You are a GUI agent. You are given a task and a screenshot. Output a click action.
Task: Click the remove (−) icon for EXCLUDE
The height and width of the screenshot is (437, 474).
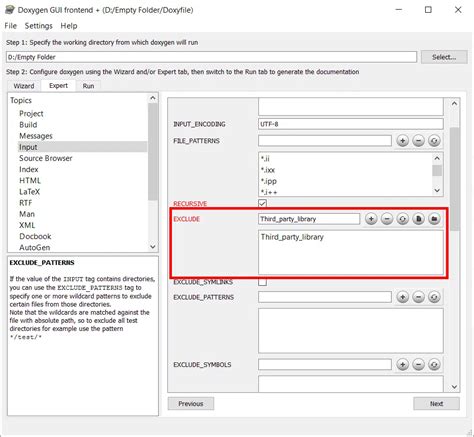click(387, 219)
